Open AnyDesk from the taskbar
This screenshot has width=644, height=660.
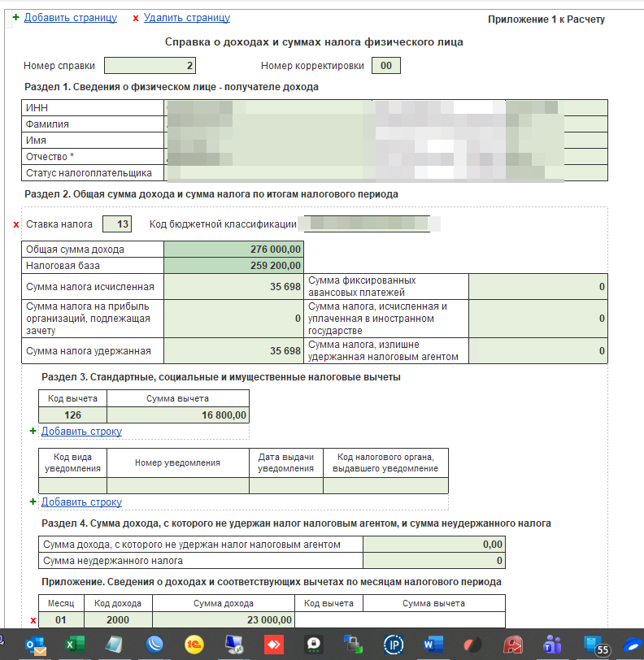tap(274, 645)
